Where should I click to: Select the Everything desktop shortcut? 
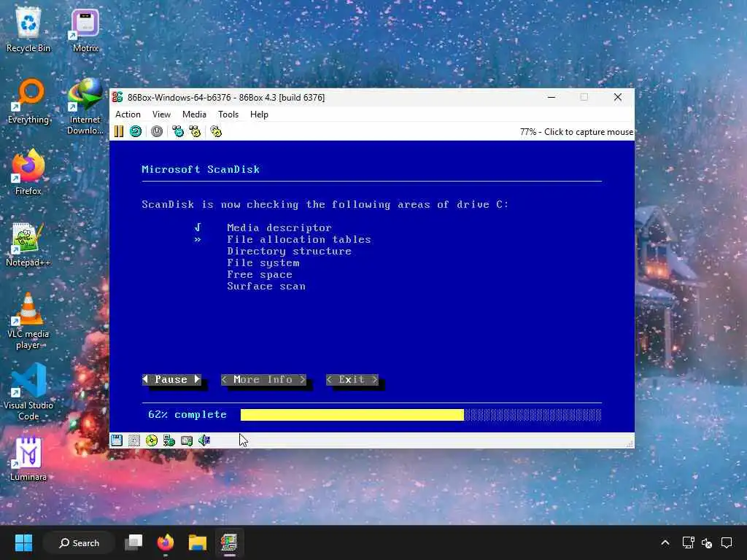[28, 101]
